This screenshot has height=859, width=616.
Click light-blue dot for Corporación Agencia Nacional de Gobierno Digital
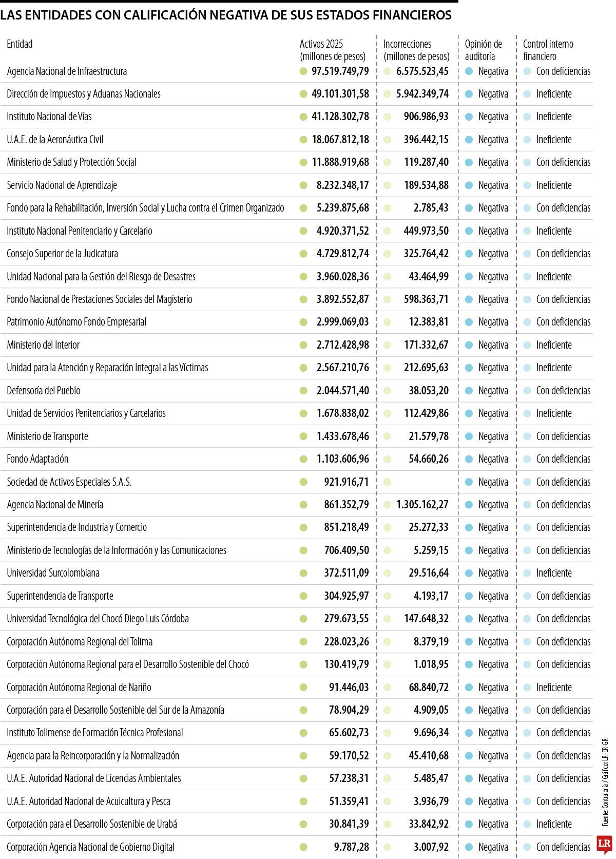pos(527,847)
